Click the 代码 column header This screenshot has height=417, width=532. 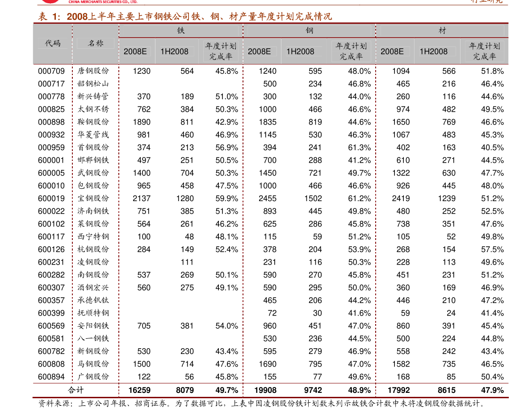click(53, 43)
